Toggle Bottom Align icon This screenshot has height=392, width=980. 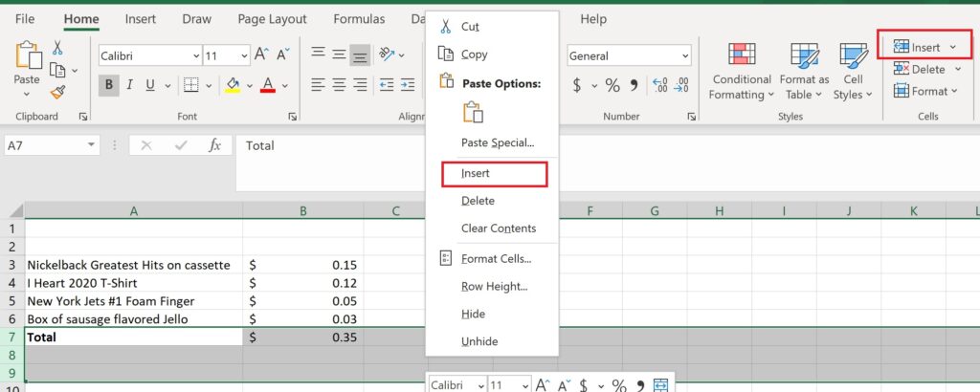point(360,55)
